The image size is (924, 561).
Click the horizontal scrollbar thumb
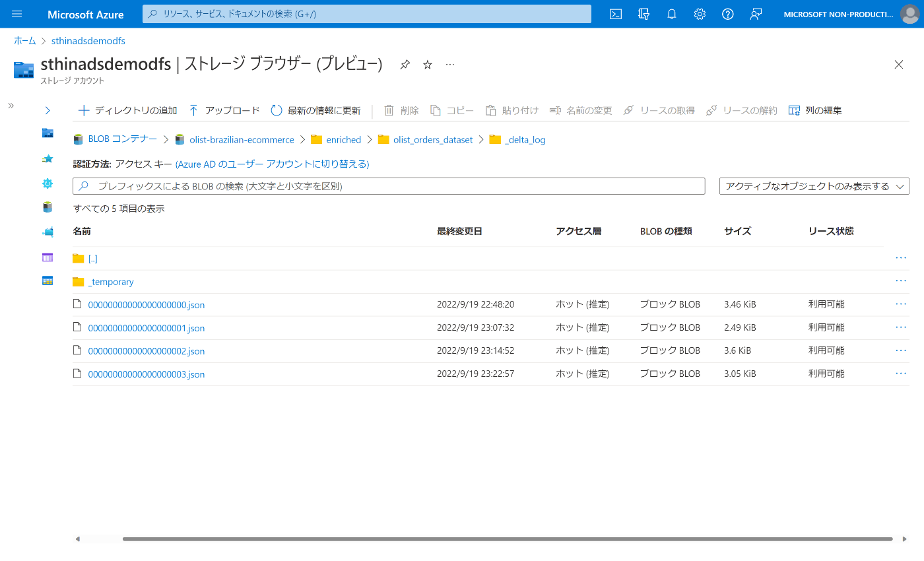pyautogui.click(x=508, y=539)
